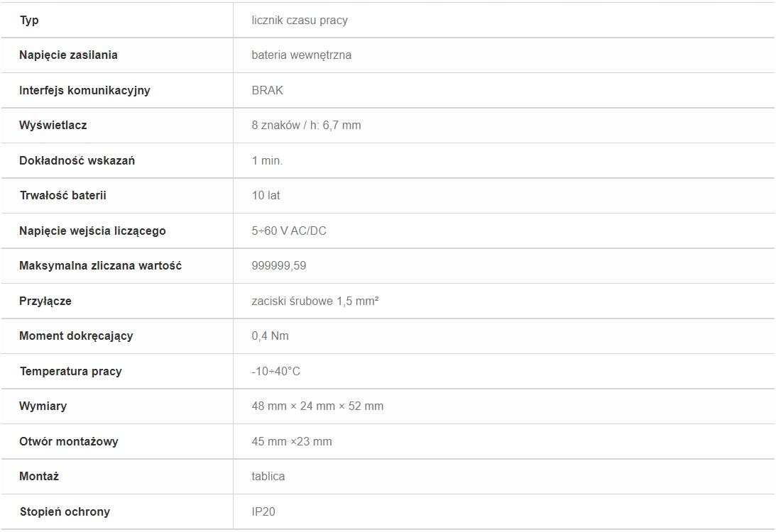
Task: Click the 'Wyświetlacz' row label
Action: [53, 126]
